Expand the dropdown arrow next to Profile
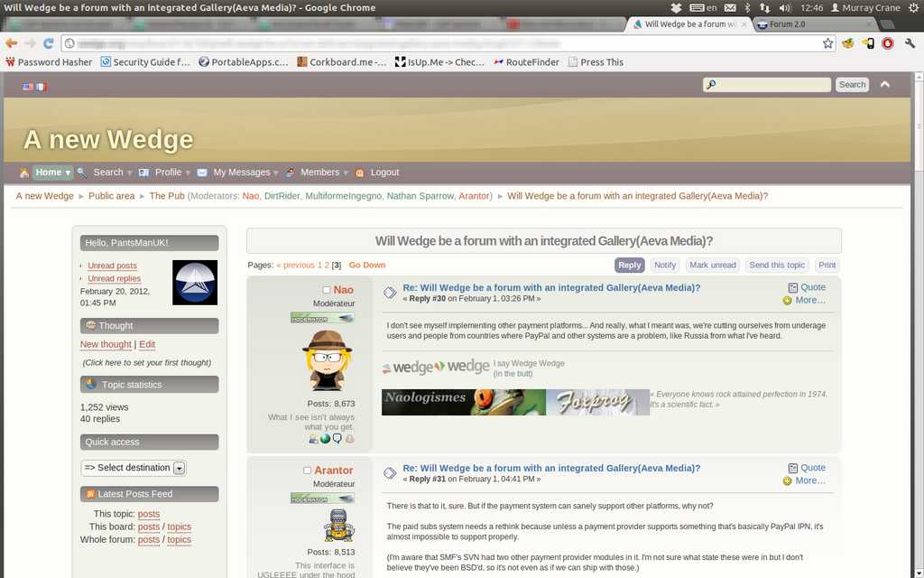The width and height of the screenshot is (924, 578). (188, 172)
